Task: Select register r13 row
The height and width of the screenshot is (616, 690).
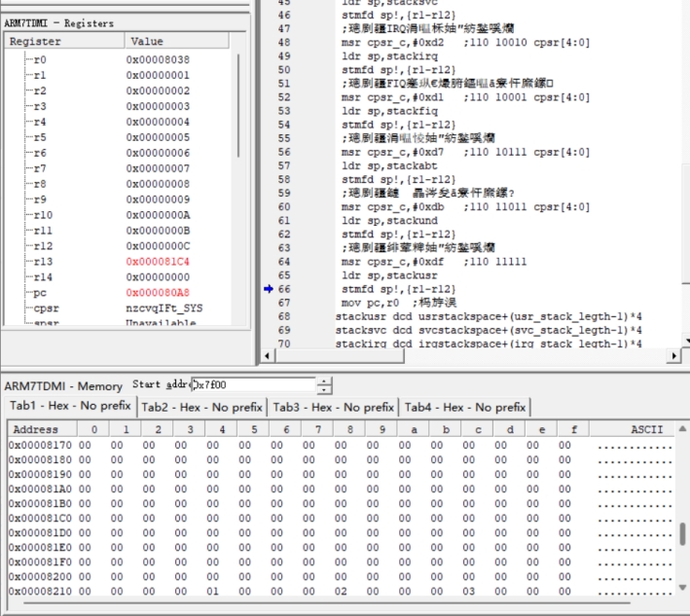Action: (x=118, y=262)
